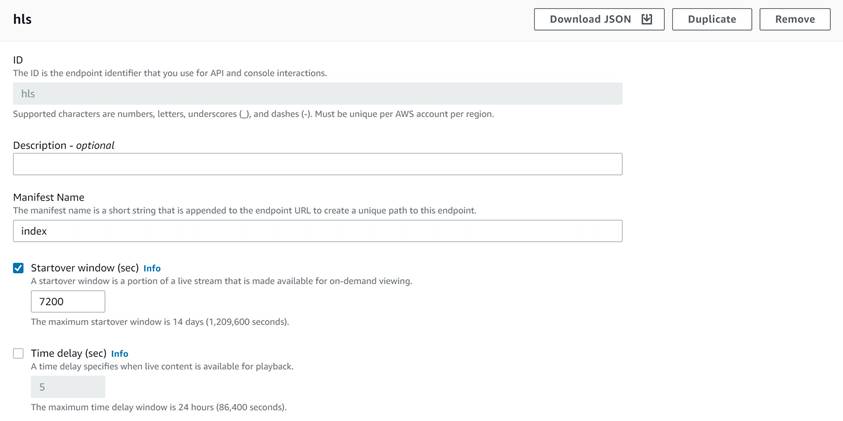
Task: Remove the hls endpoint
Action: click(795, 19)
